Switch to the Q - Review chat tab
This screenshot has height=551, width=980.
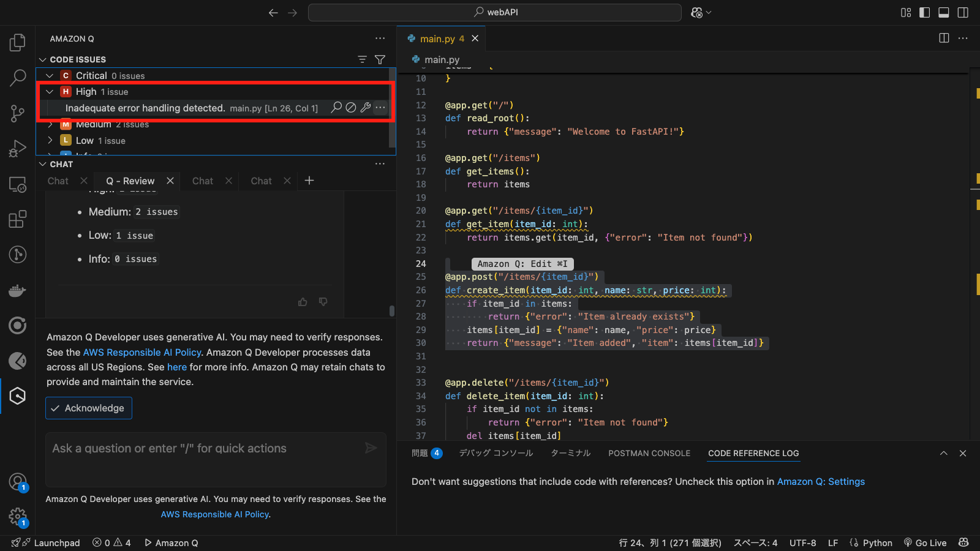click(129, 181)
